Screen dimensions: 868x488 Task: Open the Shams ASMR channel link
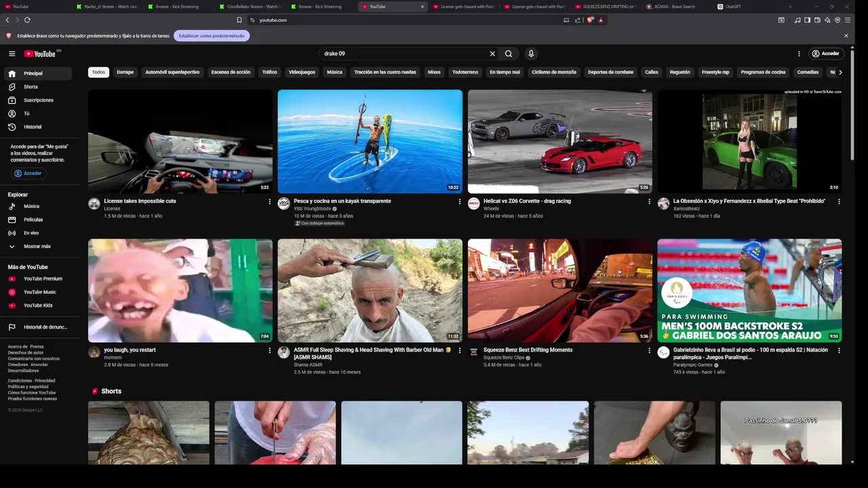pos(308,365)
